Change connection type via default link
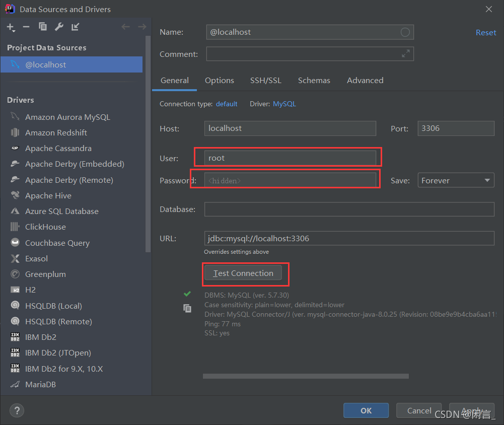504x425 pixels. 227,104
